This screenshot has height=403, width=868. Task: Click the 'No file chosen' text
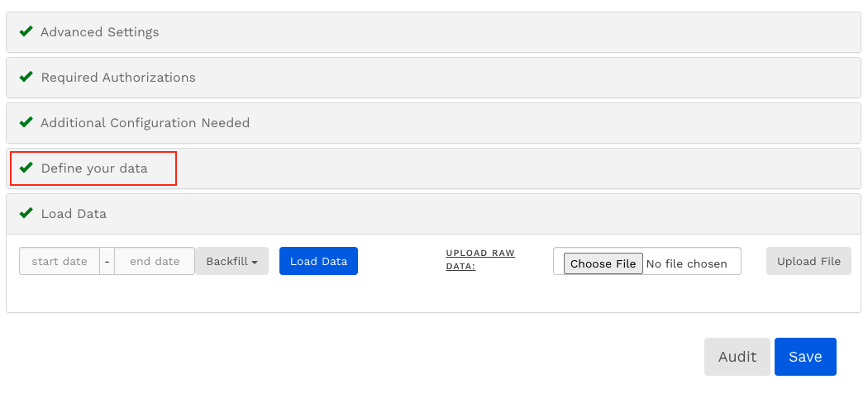coord(687,263)
